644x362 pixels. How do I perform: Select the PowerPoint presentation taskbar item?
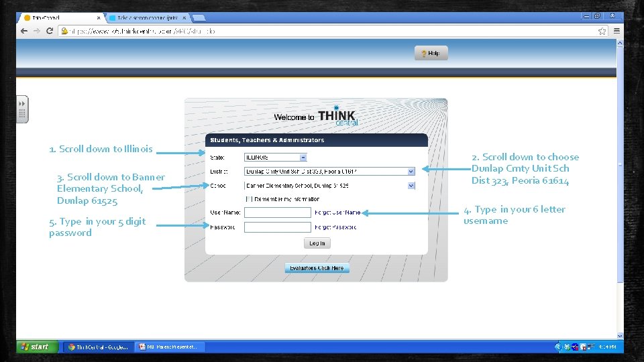[x=170, y=347]
